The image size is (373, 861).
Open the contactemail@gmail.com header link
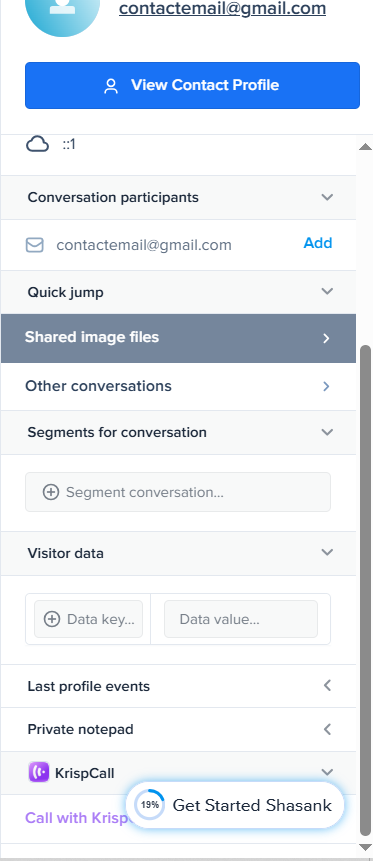coord(222,9)
